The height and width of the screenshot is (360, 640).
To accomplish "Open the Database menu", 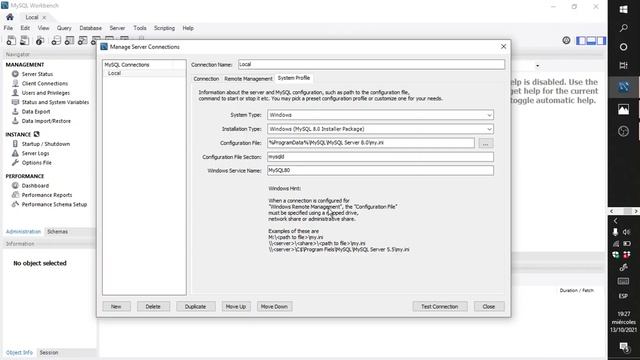I will [91, 28].
